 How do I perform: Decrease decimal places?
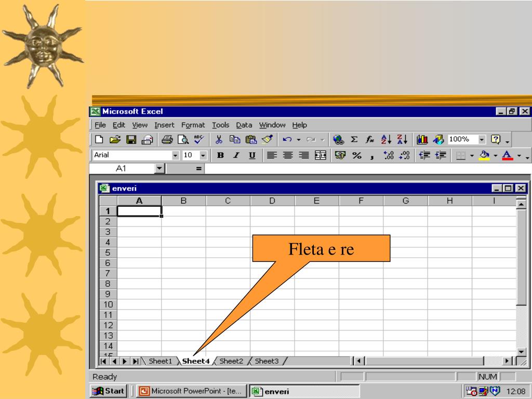coord(404,155)
